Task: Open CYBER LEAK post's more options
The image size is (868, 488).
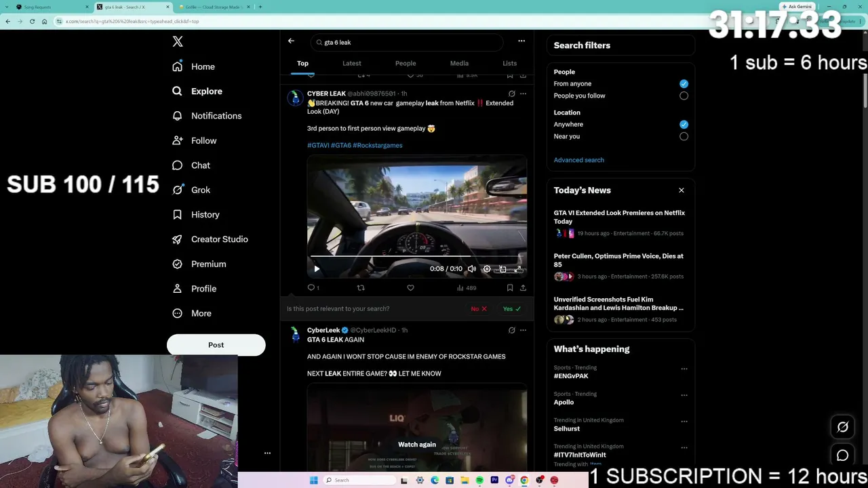Action: (523, 94)
